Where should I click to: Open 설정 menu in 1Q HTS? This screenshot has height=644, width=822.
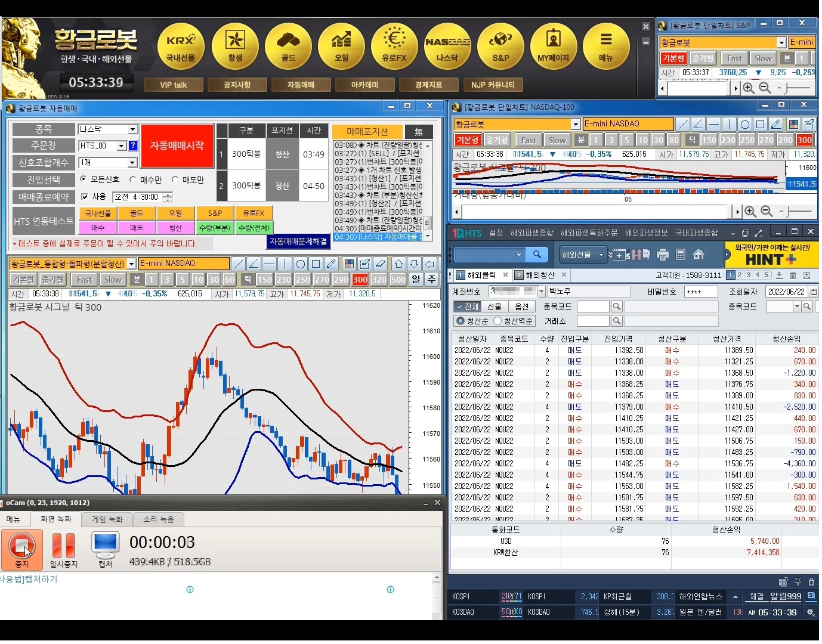pyautogui.click(x=496, y=233)
